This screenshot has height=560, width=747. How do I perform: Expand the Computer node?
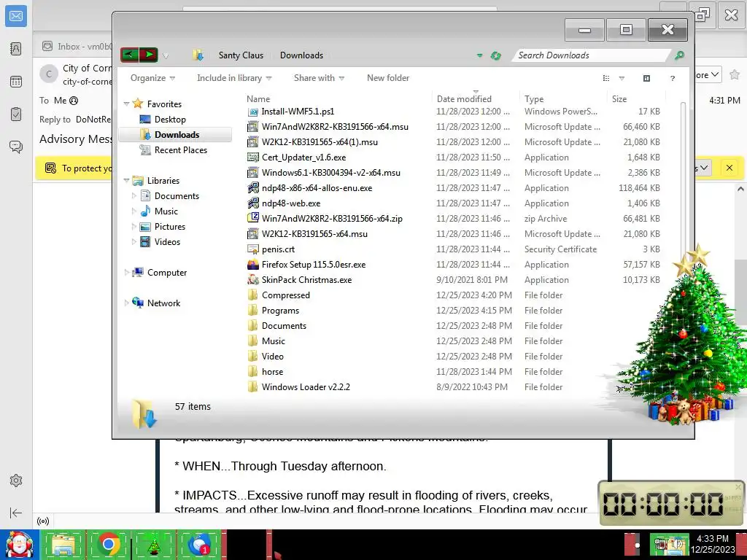[x=126, y=273]
